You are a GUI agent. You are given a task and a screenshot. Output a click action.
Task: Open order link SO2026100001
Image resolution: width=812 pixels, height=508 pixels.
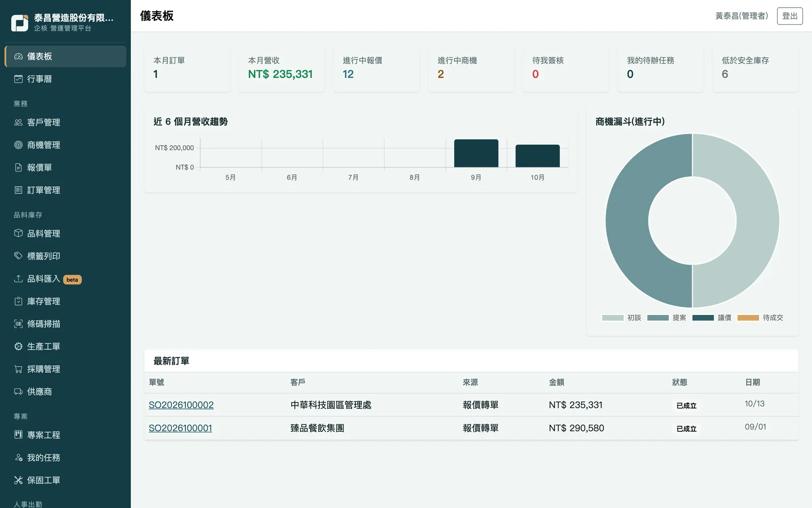pos(180,428)
